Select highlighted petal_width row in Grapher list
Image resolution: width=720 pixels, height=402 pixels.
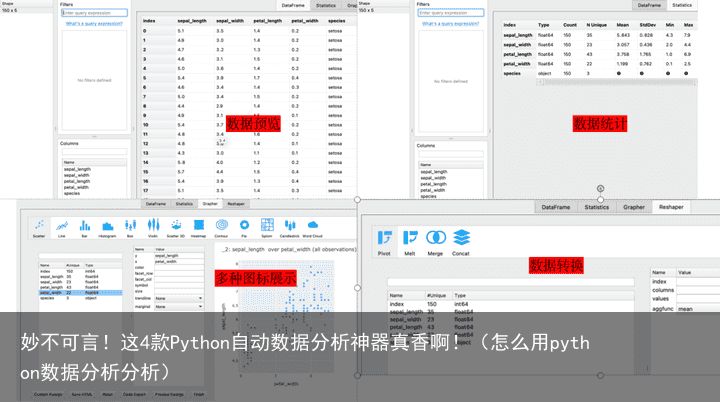click(x=80, y=293)
